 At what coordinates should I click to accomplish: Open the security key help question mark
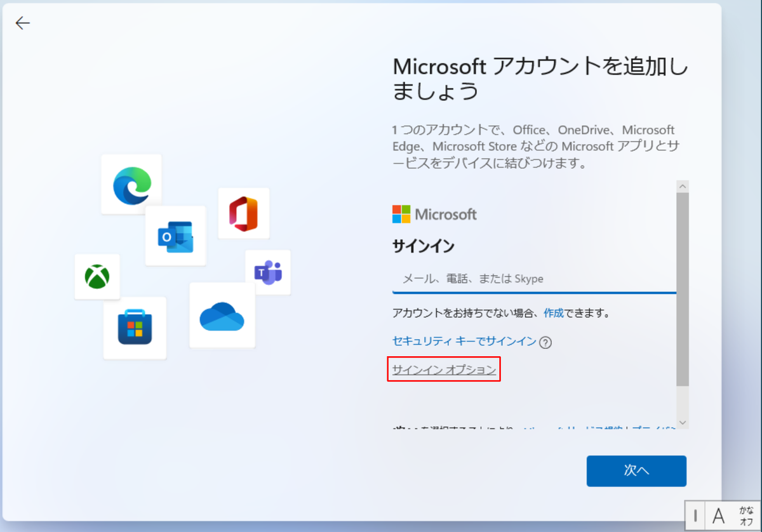[x=545, y=342]
